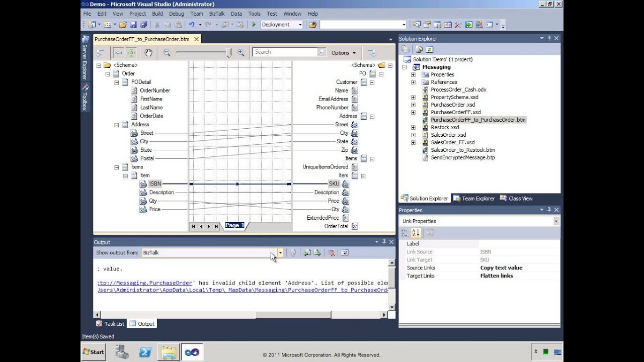The width and height of the screenshot is (644, 362).
Task: Click the Copy toolbar icon
Action: click(x=168, y=24)
